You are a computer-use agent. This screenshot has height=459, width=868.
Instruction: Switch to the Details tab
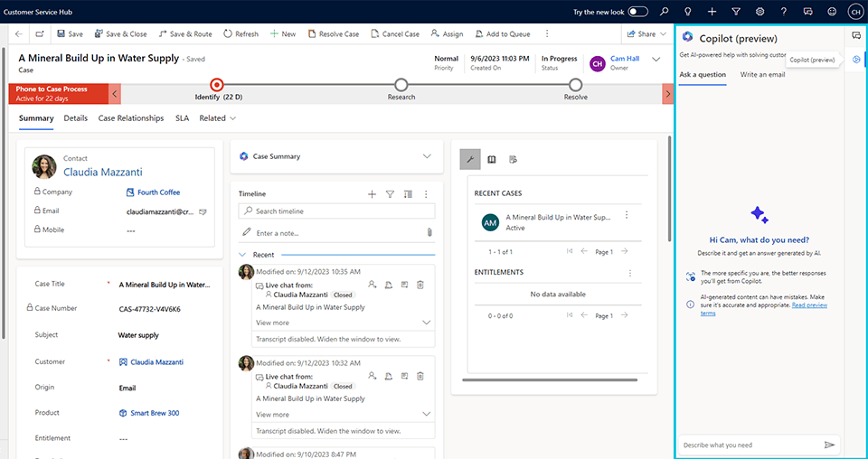click(76, 118)
